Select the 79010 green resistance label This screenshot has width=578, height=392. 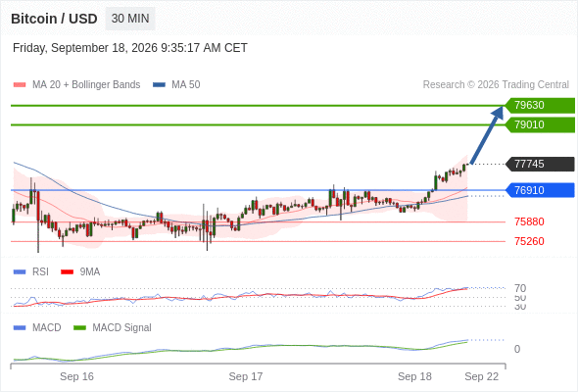[x=540, y=124]
